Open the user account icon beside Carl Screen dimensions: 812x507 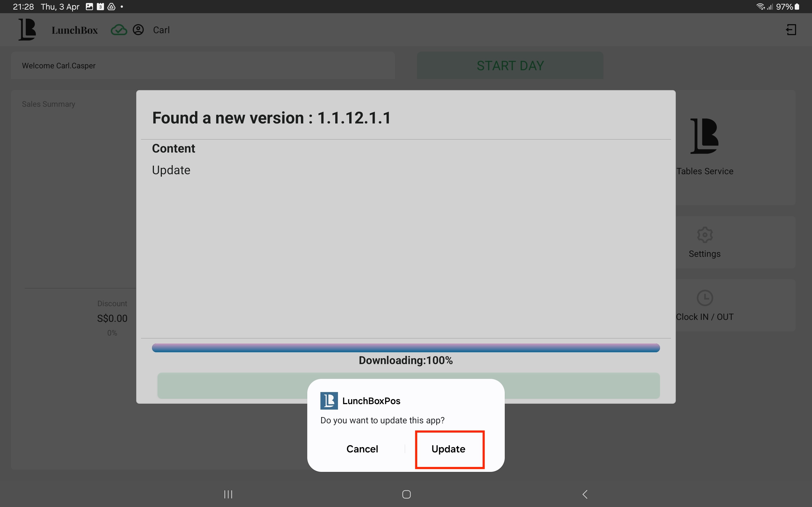[138, 30]
